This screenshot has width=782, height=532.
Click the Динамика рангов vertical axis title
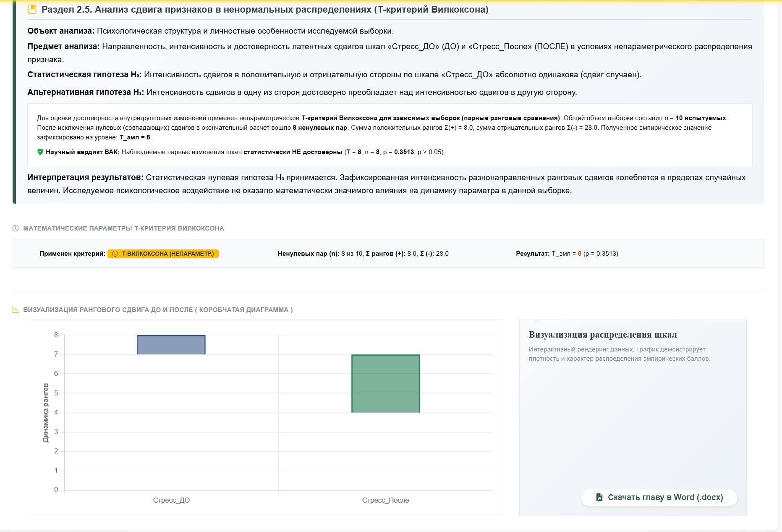coord(46,412)
